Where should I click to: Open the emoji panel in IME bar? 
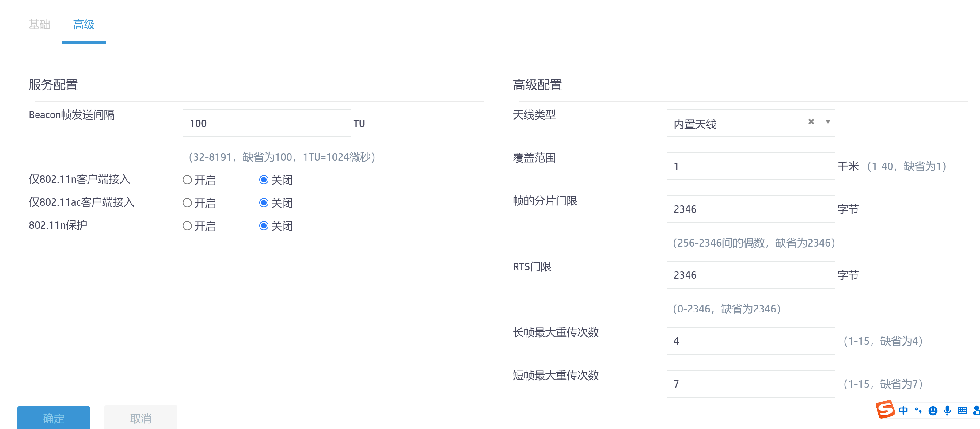(x=933, y=410)
